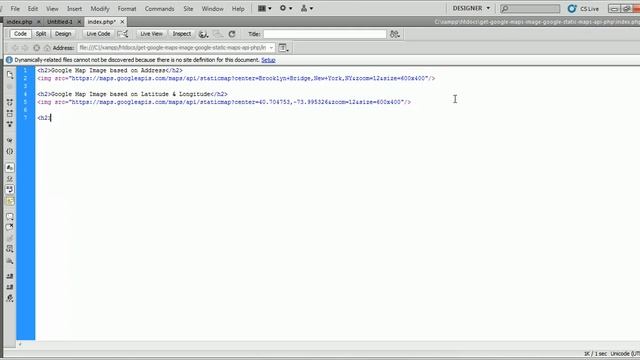The height and width of the screenshot is (360, 640).
Task: Click the Brooklyn Bridge img line of code
Action: pos(236,78)
